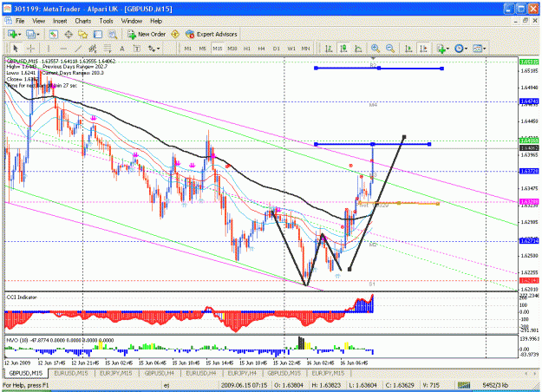
Task: Switch to Bar Chart display
Action: (329, 49)
